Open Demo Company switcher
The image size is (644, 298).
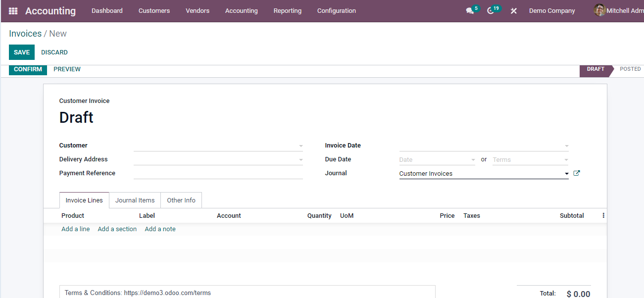click(x=552, y=11)
